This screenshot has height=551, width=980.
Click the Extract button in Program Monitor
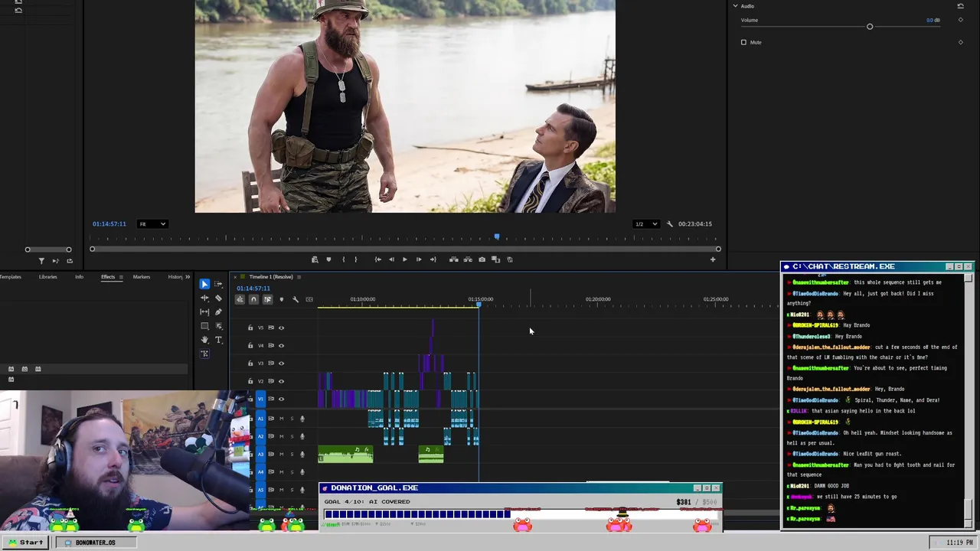[x=468, y=259]
